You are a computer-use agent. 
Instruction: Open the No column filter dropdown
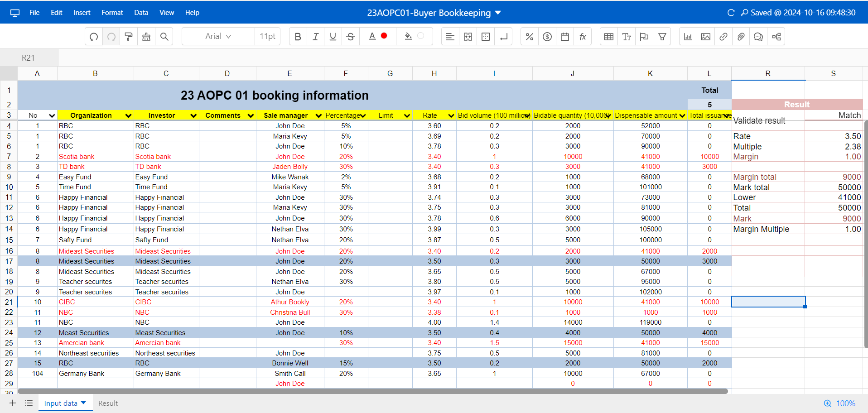(x=52, y=115)
